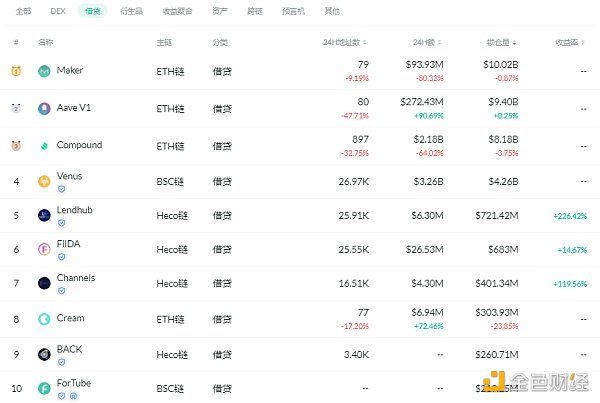Open the Lendhub project name link
Image resolution: width=600 pixels, height=403 pixels.
pos(77,210)
